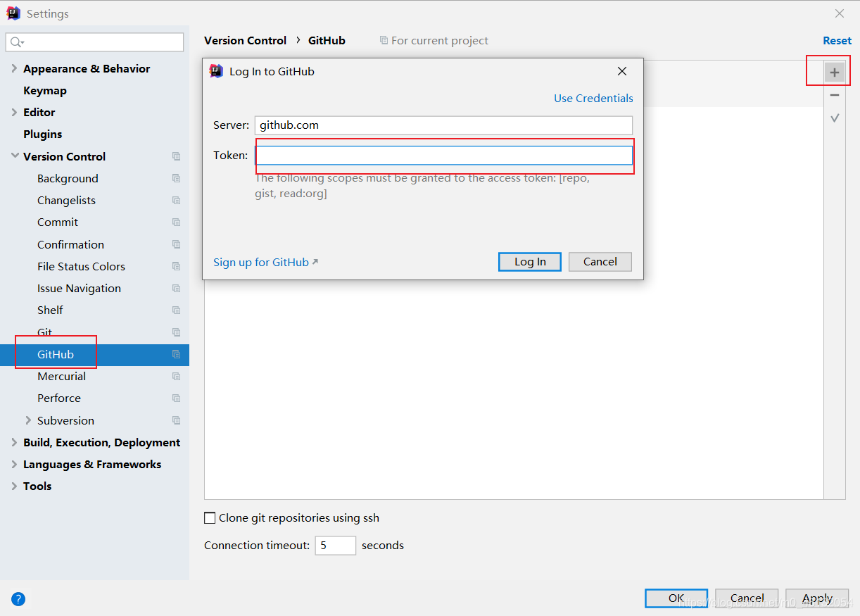Click the add account plus icon
860x616 pixels.
tap(835, 72)
